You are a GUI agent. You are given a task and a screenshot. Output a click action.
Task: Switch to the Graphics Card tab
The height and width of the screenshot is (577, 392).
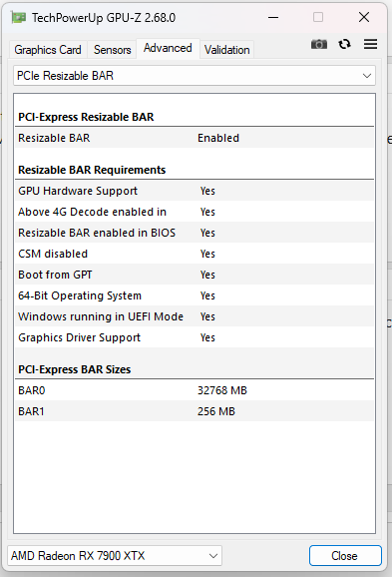pyautogui.click(x=48, y=50)
